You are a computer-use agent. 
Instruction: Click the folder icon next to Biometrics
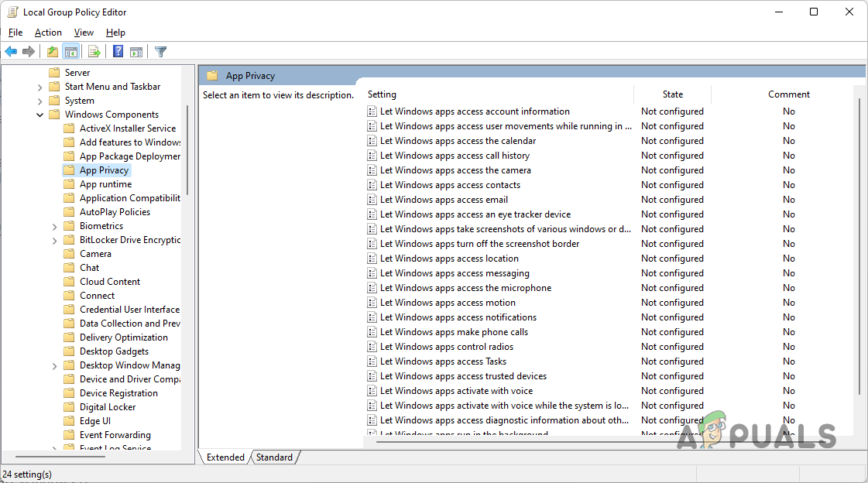click(69, 226)
